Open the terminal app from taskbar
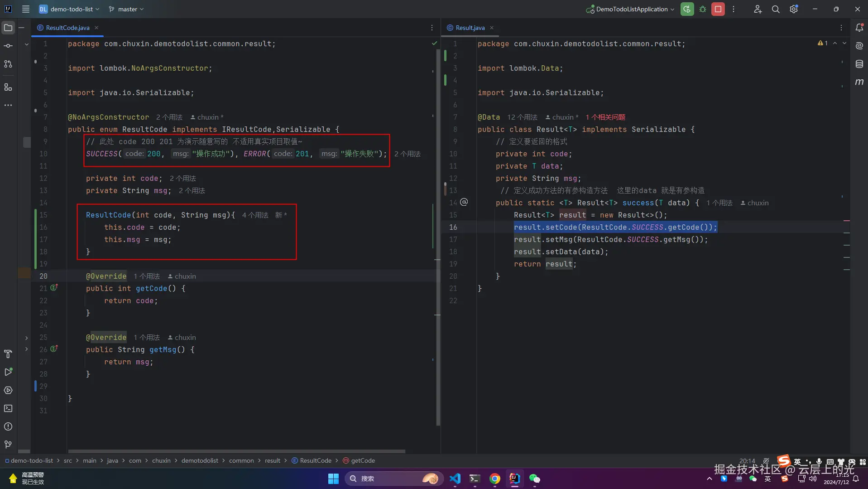 [x=475, y=479]
